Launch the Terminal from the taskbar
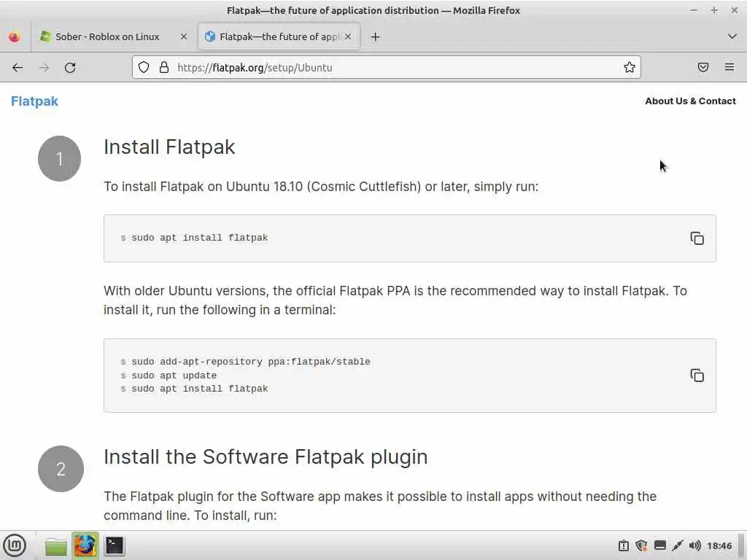The image size is (747, 560). pos(115,545)
